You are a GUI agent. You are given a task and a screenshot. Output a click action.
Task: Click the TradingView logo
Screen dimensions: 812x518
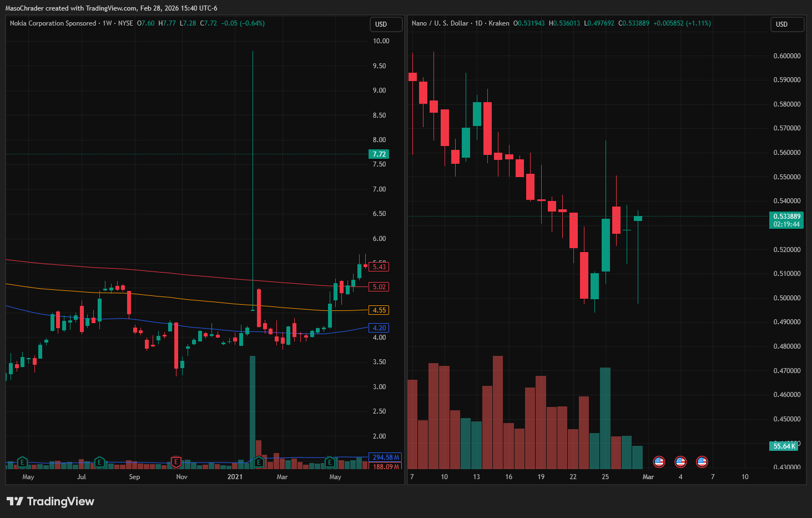pyautogui.click(x=51, y=501)
